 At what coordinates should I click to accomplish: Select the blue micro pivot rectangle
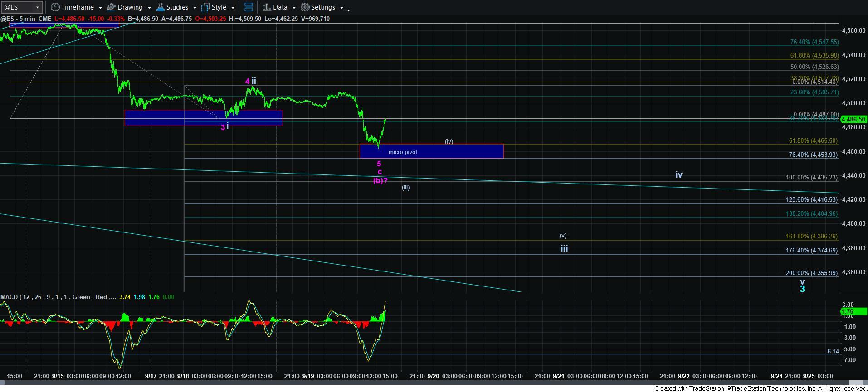coord(431,151)
